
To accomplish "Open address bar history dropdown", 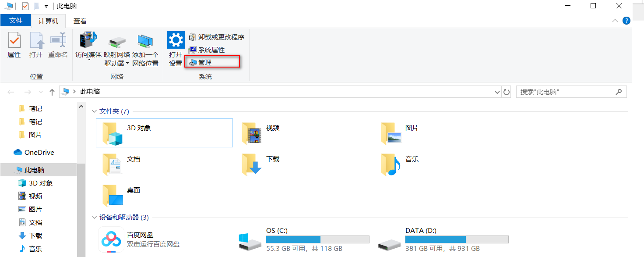I will [497, 92].
